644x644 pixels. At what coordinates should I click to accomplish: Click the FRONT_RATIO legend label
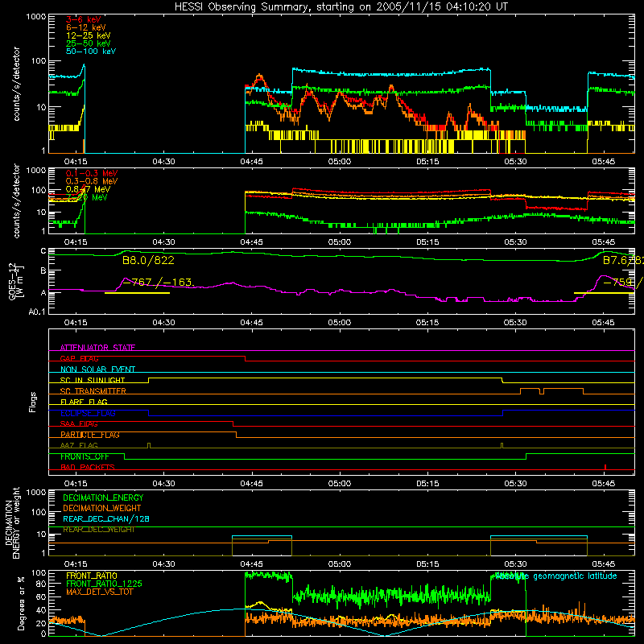point(92,576)
